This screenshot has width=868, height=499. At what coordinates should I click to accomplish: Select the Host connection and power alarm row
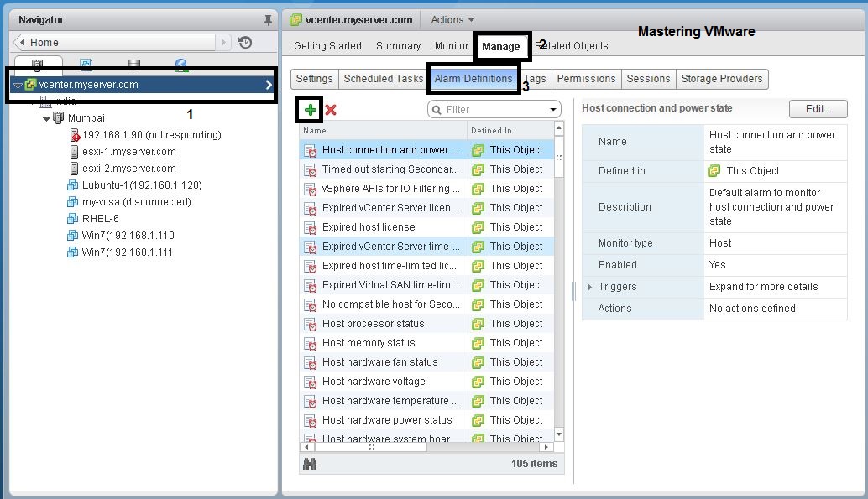click(426, 150)
